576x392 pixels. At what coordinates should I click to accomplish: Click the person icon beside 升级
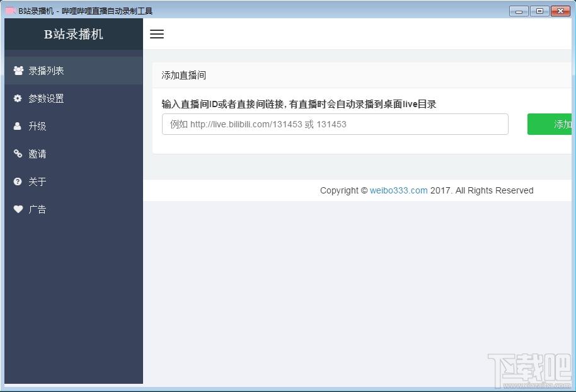tap(17, 126)
